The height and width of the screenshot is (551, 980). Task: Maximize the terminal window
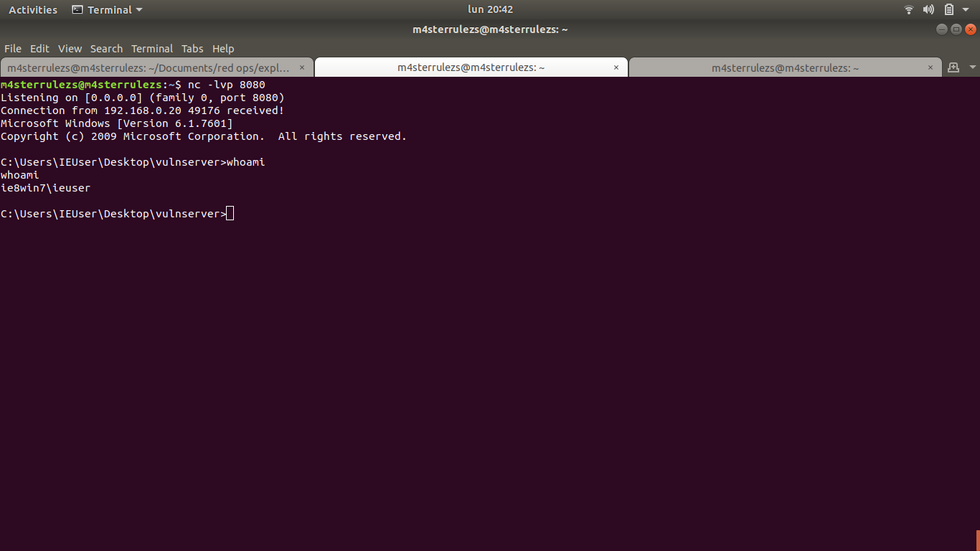956,29
